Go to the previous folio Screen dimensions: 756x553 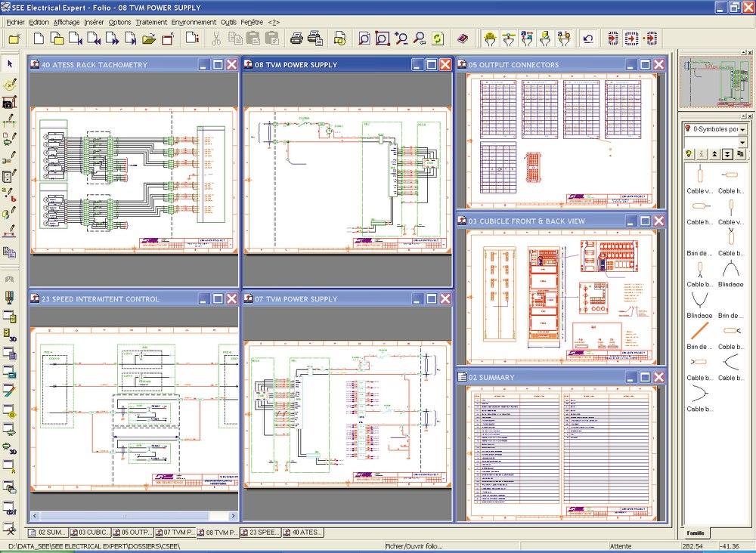(x=94, y=39)
